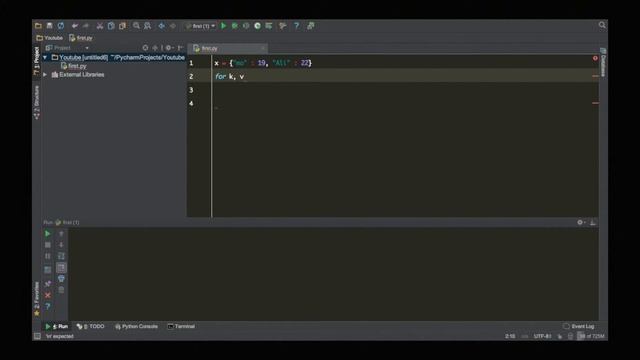The image size is (640, 360).
Task: Click Clear All trash icon in Run panel
Action: point(61,290)
